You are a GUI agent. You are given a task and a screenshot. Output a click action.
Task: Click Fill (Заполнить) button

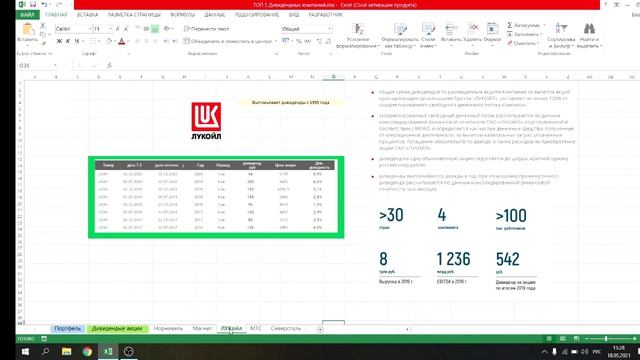(x=524, y=34)
